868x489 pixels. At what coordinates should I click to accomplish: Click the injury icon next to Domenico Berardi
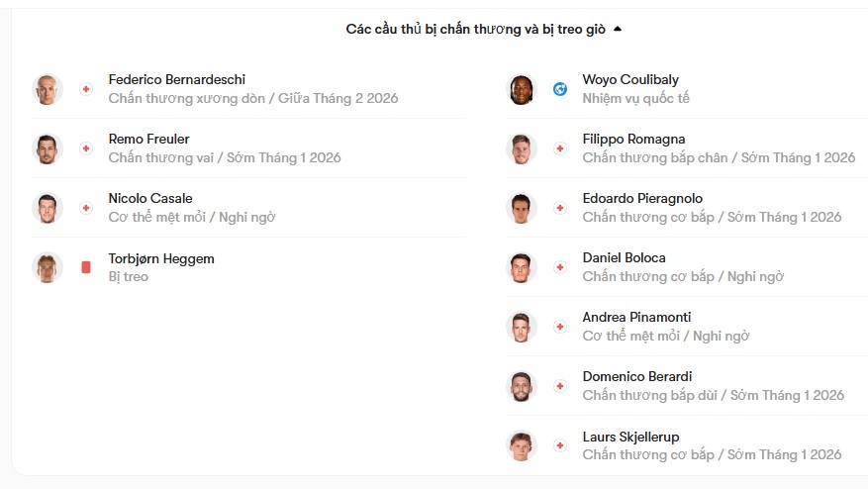[560, 386]
